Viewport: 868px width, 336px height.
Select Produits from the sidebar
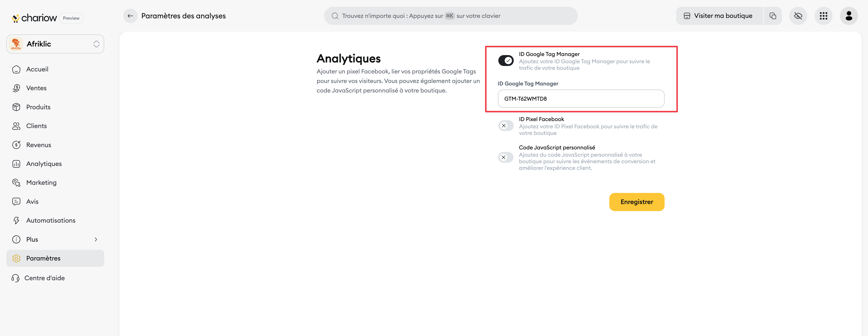(38, 107)
